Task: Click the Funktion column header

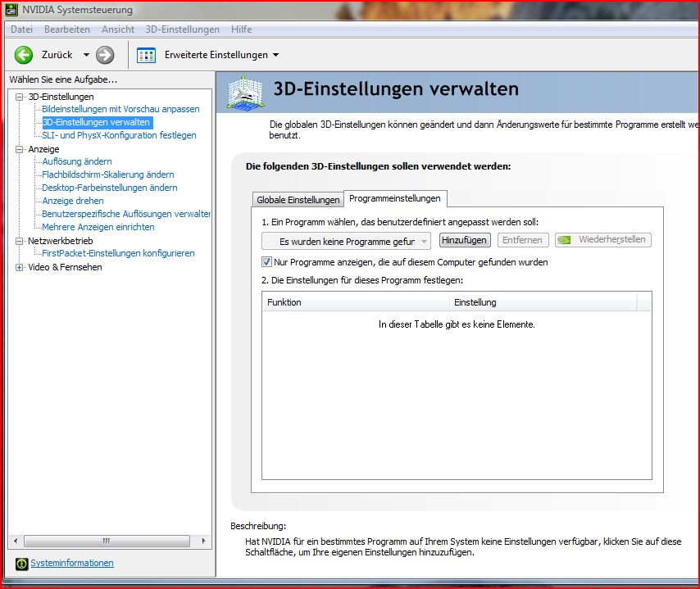Action: [357, 302]
